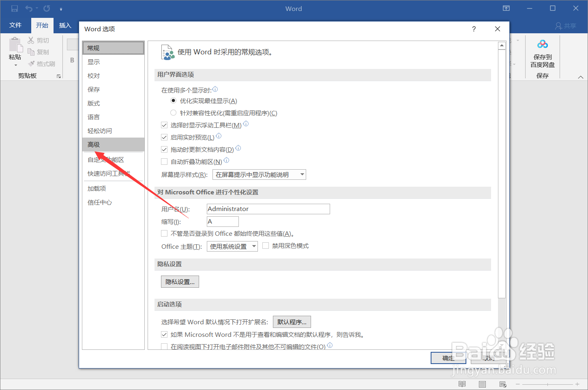Select 保存 category in options list
The height and width of the screenshot is (390, 588).
tap(113, 89)
